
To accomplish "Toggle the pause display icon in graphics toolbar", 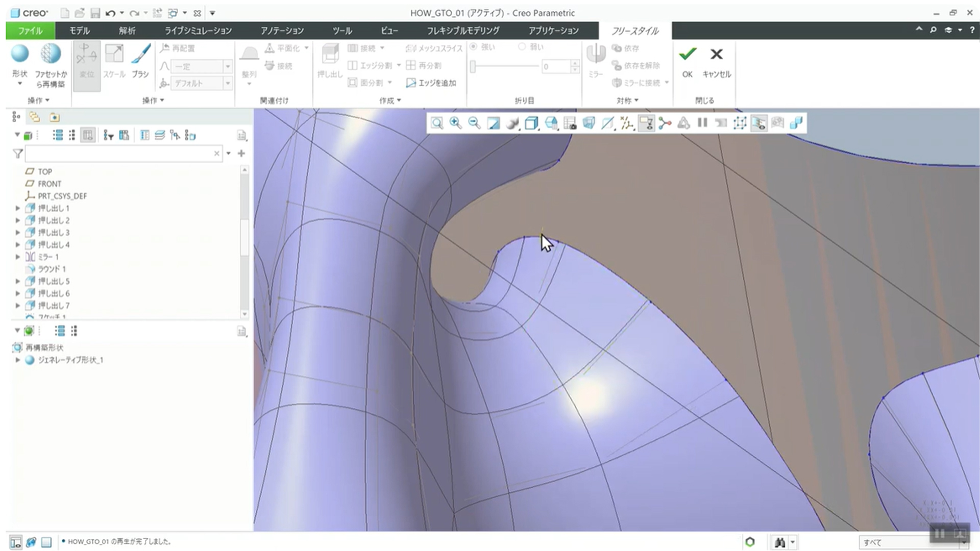I will (x=702, y=123).
